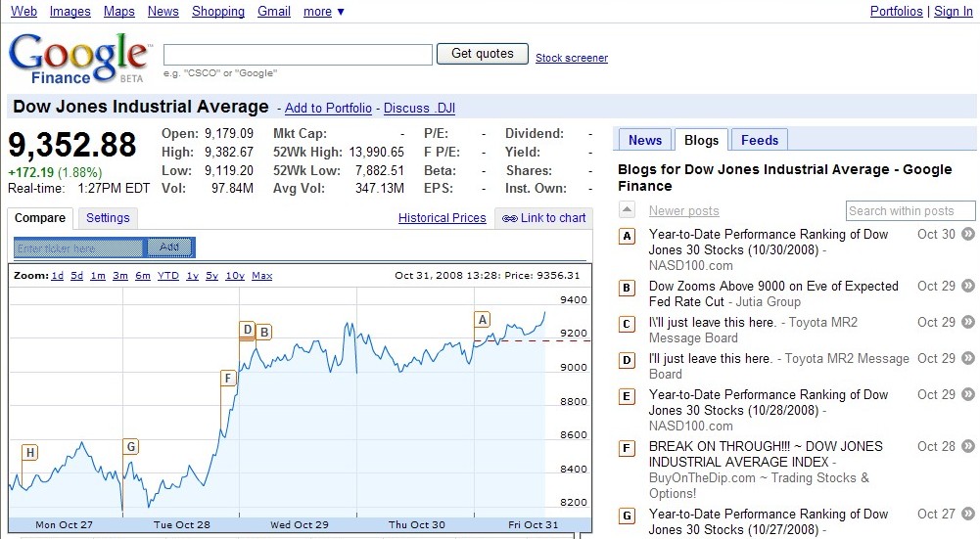Click the letter D blog list icon
980x539 pixels.
(x=627, y=360)
